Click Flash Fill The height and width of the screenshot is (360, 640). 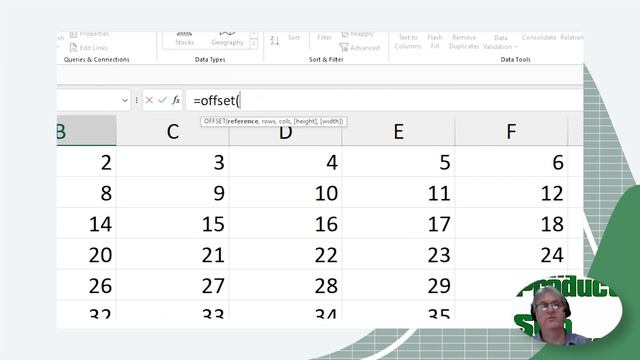tap(435, 42)
